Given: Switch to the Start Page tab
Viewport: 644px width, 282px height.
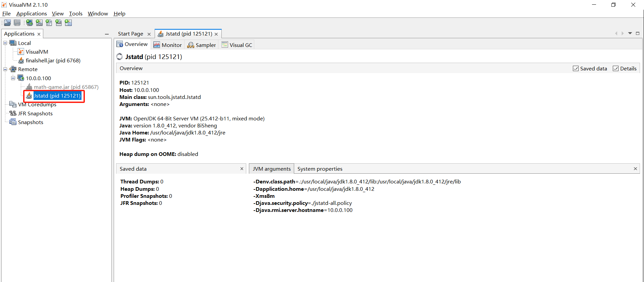Looking at the screenshot, I should click(x=130, y=34).
